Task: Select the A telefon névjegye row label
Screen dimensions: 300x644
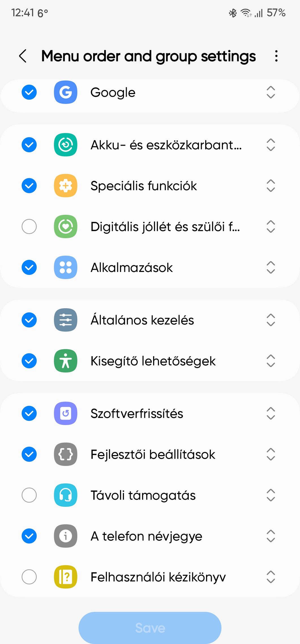Action: coord(146,536)
